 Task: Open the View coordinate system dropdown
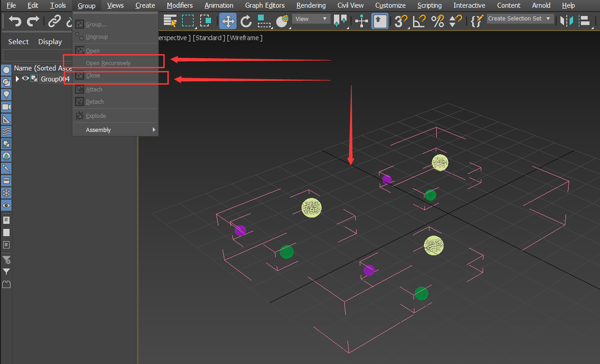(312, 19)
